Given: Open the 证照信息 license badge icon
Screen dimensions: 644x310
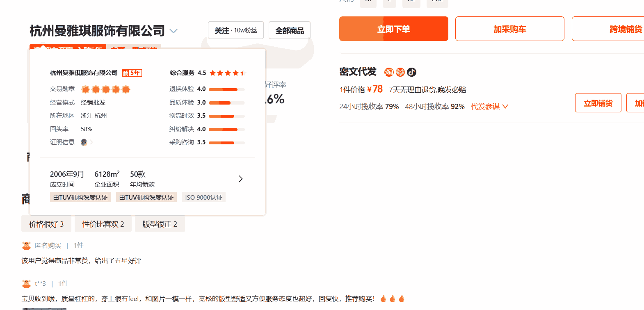Looking at the screenshot, I should tap(84, 142).
